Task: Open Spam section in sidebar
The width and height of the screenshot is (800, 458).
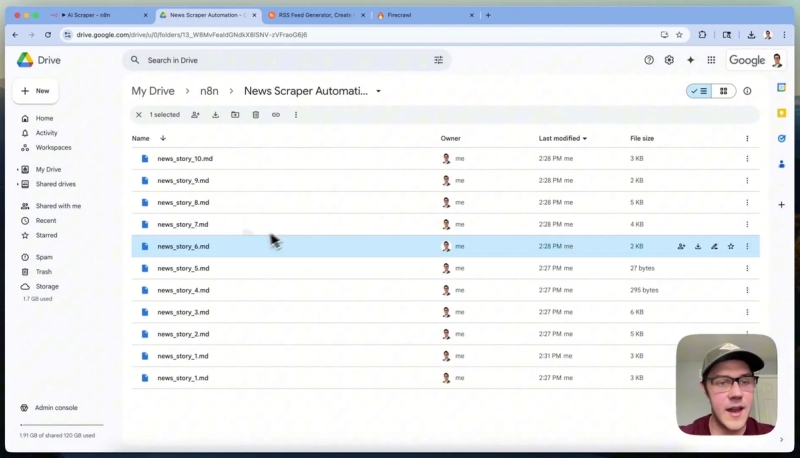Action: pyautogui.click(x=44, y=258)
